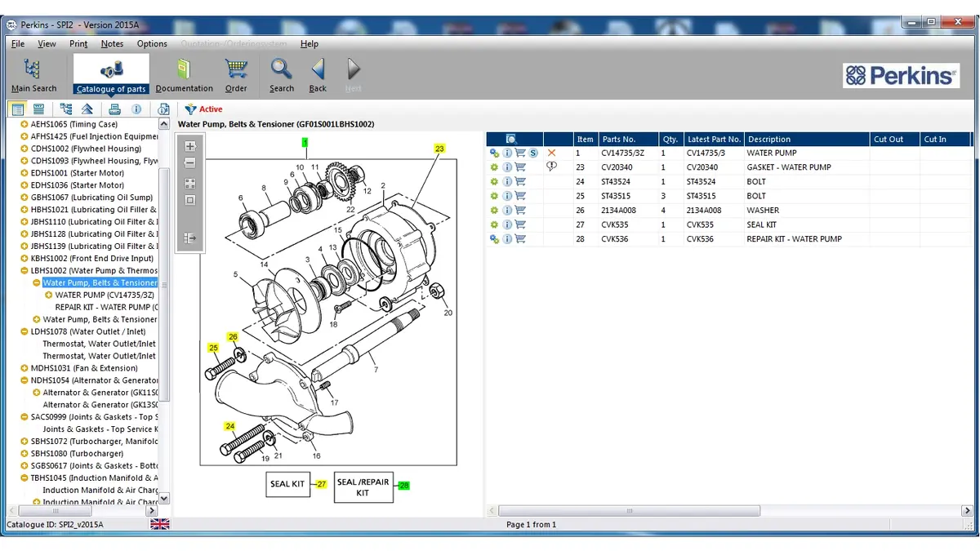Open the Help menu
Screen dimensions: 980x551
310,44
